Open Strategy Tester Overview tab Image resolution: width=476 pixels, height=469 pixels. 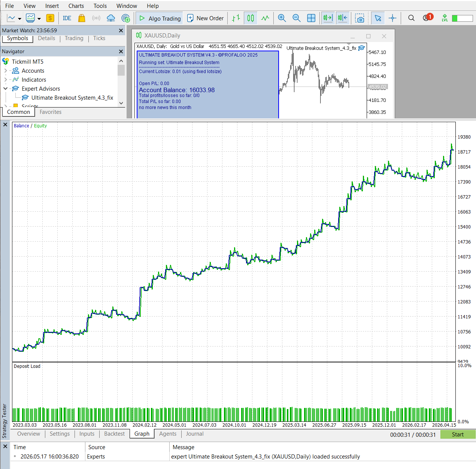pos(28,434)
